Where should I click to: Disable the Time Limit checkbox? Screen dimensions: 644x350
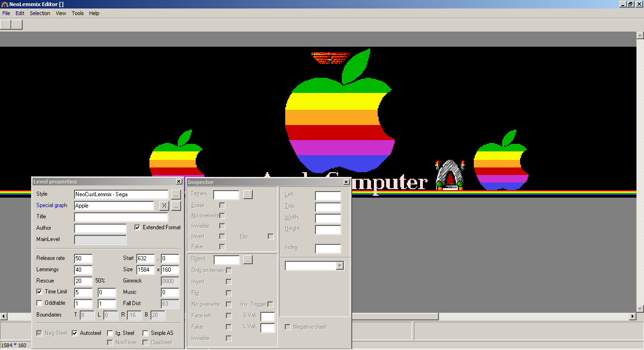pyautogui.click(x=40, y=292)
